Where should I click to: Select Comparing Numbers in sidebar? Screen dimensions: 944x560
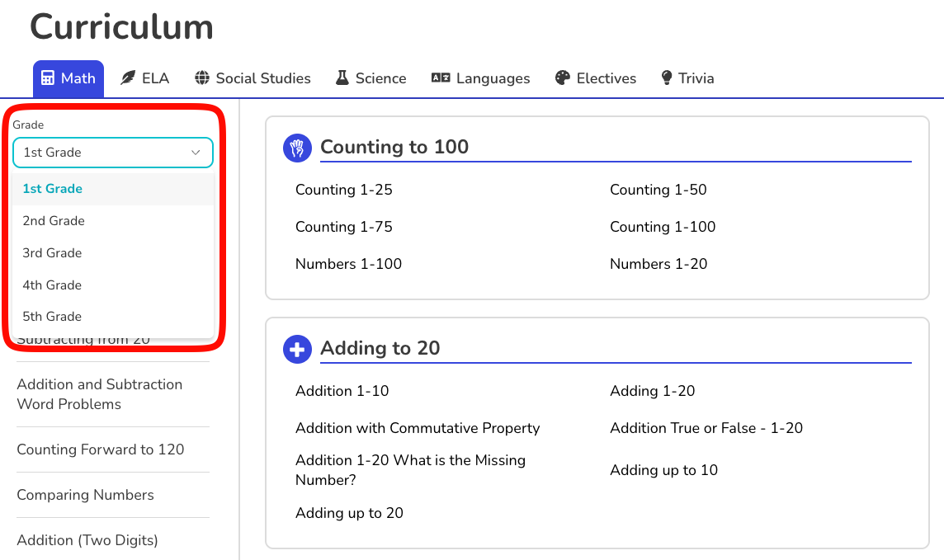point(86,495)
